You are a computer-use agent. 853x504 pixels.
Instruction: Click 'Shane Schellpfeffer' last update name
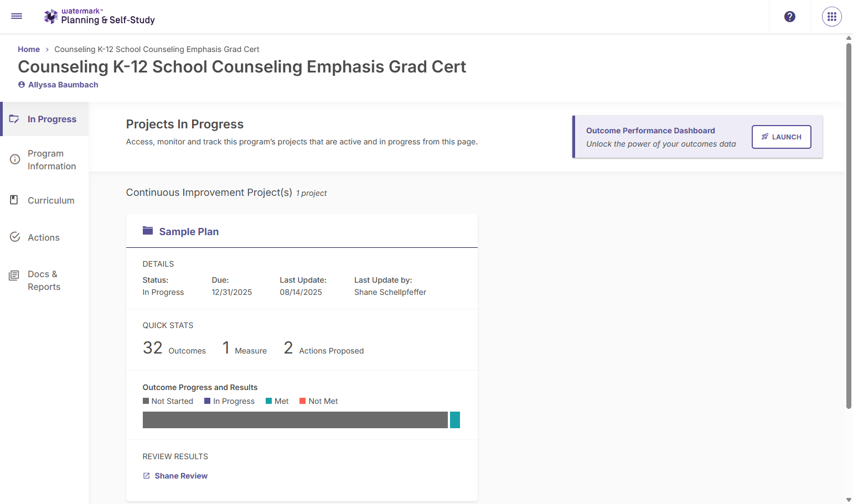(x=390, y=292)
